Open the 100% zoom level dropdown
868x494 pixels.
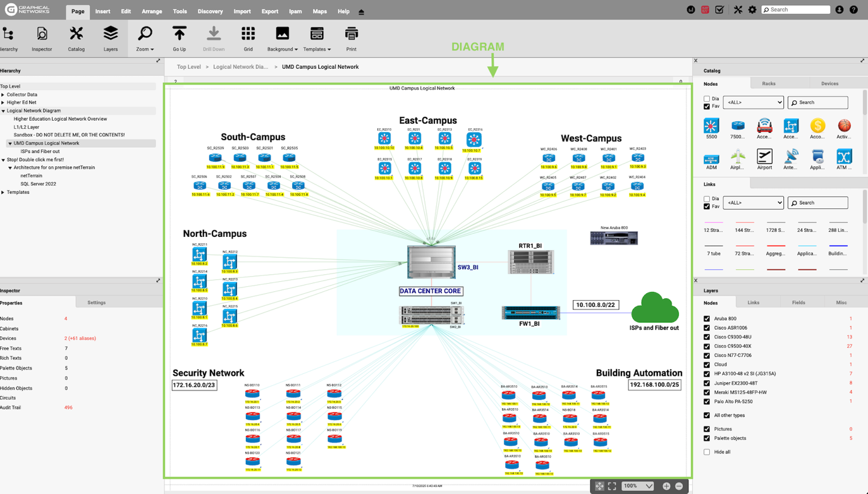[x=637, y=486]
